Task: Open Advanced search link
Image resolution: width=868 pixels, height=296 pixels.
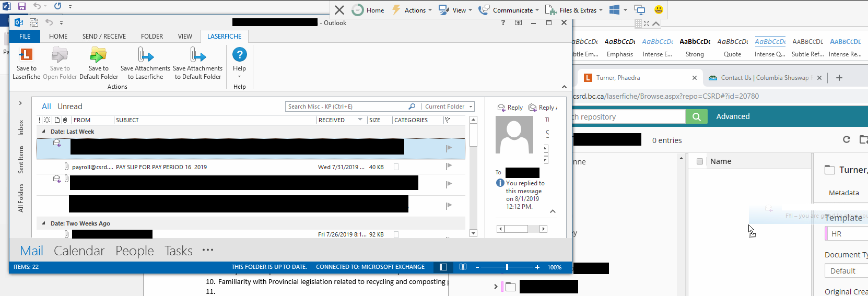Action: pos(733,116)
